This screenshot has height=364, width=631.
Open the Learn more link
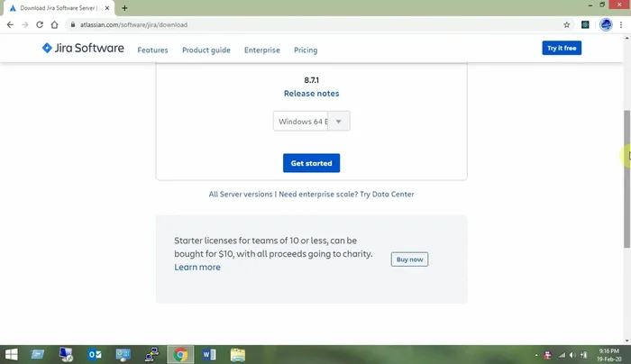(x=197, y=267)
